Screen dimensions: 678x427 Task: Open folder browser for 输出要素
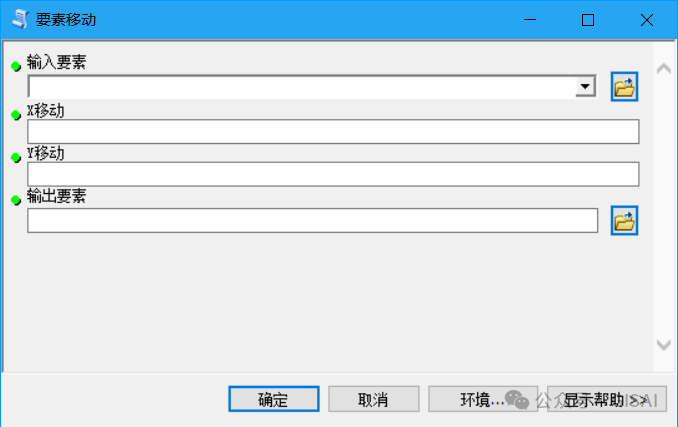pyautogui.click(x=624, y=221)
